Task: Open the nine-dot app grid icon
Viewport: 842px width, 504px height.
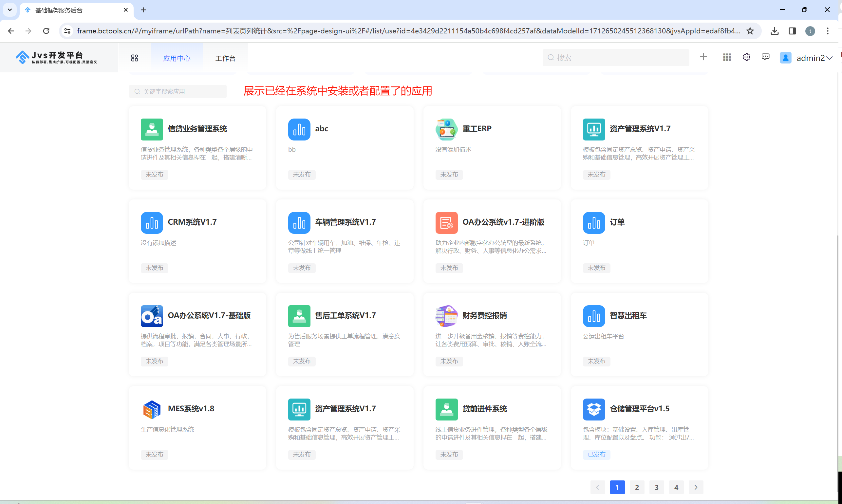Action: 727,57
